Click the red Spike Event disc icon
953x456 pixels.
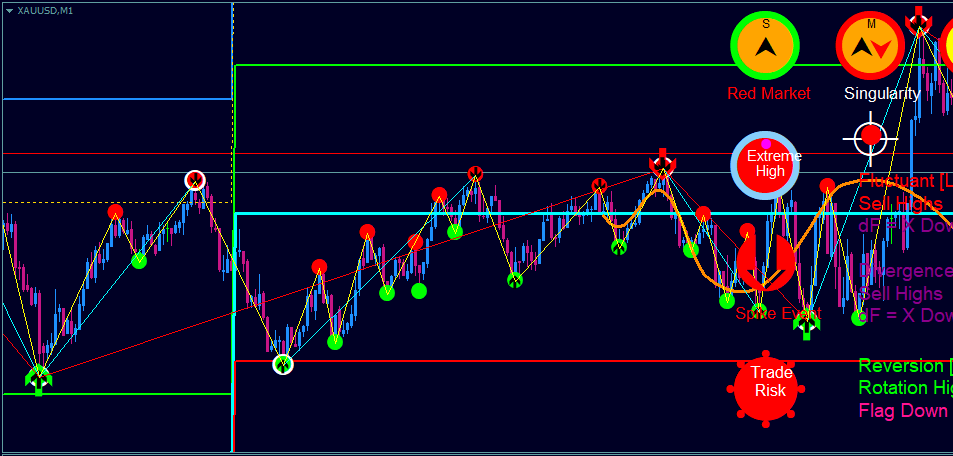click(765, 262)
